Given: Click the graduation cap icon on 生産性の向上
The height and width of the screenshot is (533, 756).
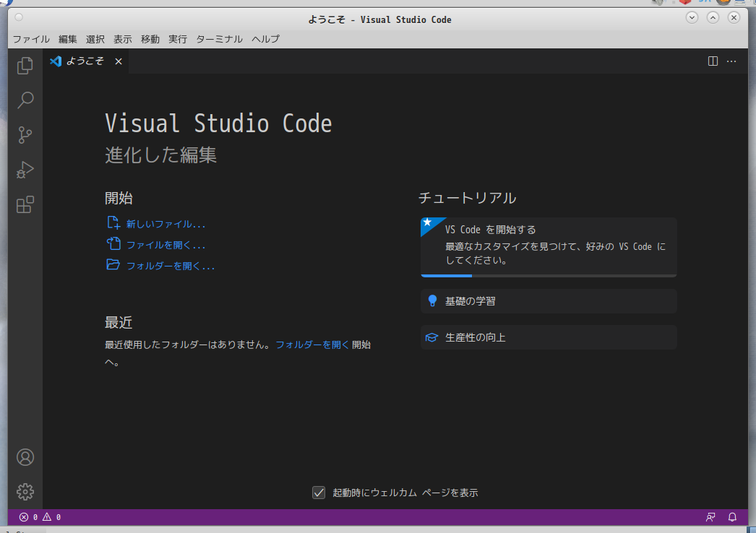Looking at the screenshot, I should [431, 337].
